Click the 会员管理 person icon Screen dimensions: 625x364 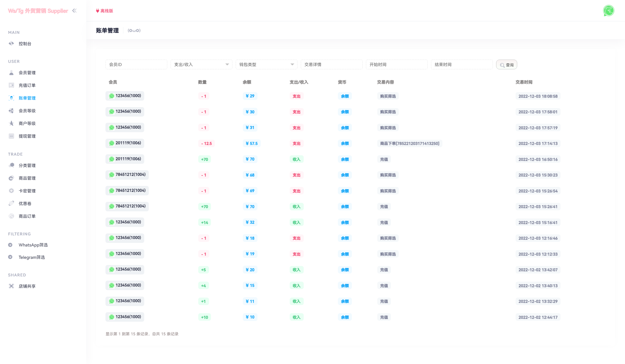(11, 73)
